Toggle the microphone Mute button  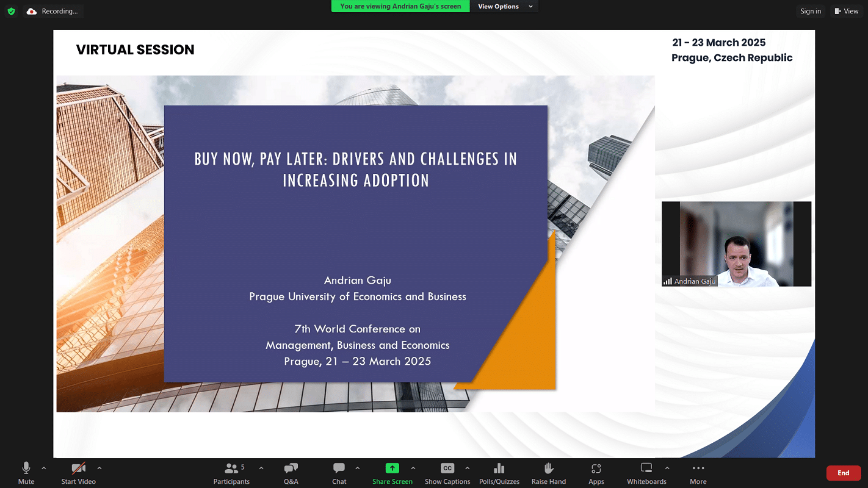[x=26, y=473]
